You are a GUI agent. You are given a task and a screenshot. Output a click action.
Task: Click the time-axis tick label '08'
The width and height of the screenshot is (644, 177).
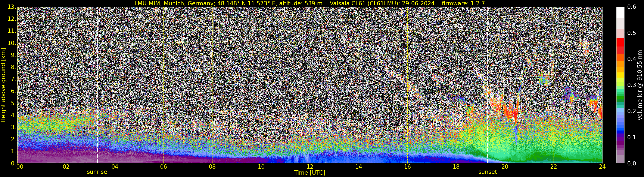(212, 167)
